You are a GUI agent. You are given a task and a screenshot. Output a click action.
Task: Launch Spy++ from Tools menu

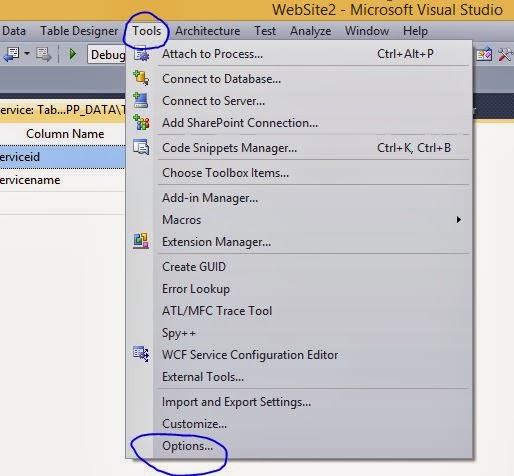coord(299,333)
